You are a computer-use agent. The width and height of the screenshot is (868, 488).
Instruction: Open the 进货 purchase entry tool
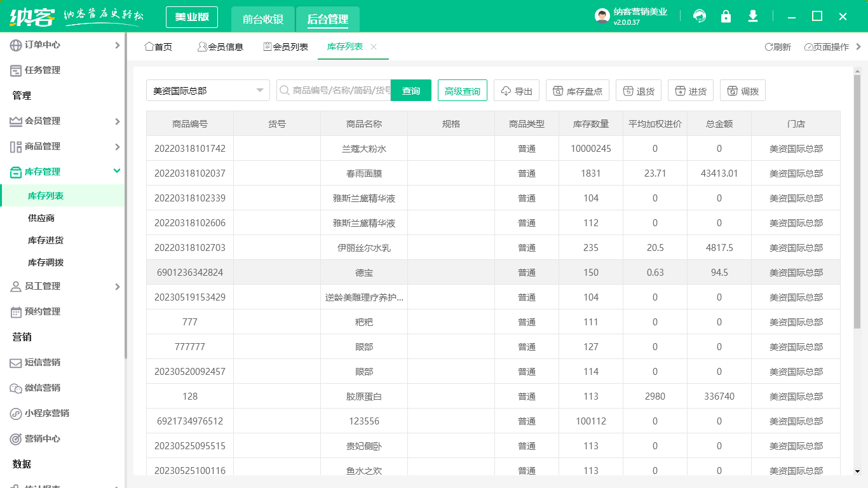[x=690, y=90]
